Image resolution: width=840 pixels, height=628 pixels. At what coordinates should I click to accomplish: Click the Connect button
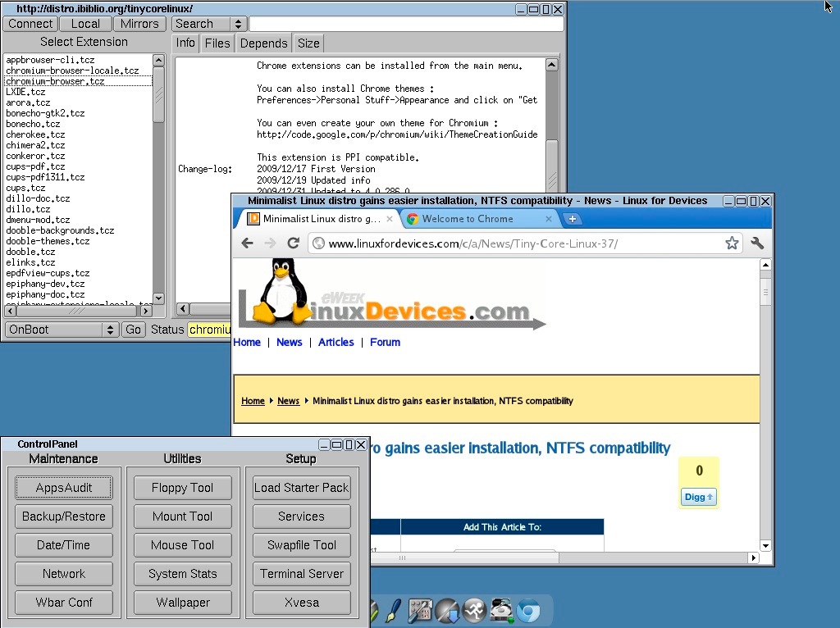[x=30, y=24]
